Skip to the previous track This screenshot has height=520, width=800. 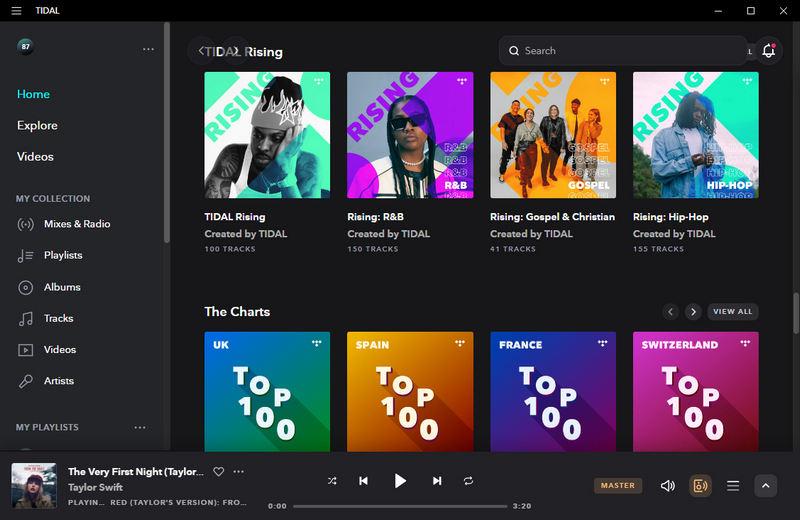pyautogui.click(x=363, y=481)
